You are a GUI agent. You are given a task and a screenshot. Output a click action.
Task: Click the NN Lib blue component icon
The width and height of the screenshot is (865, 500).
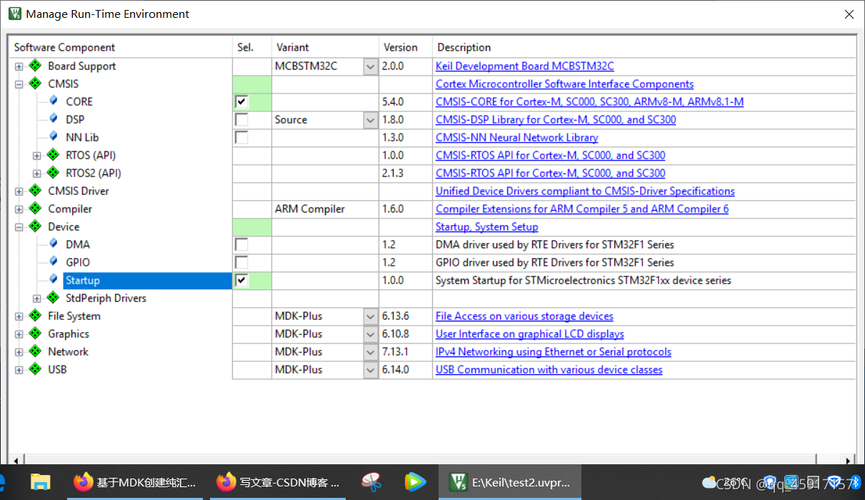coord(54,136)
